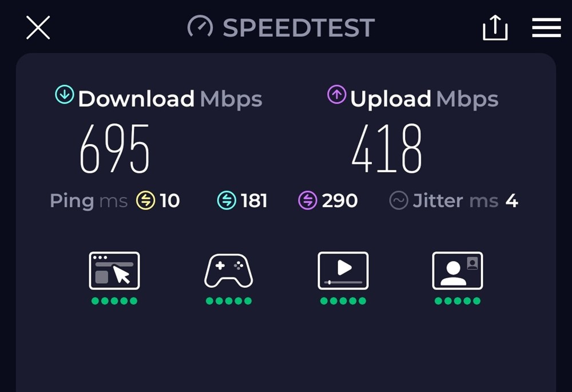Tap the green rating dots under video streaming
The image size is (572, 392).
click(343, 301)
